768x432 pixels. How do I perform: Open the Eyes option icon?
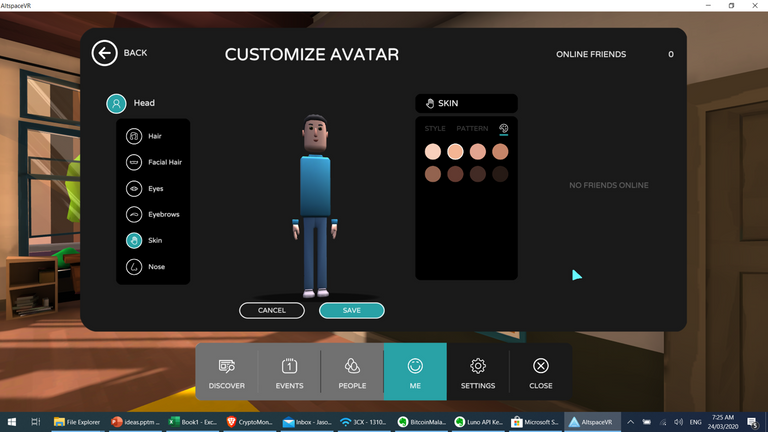pos(134,189)
